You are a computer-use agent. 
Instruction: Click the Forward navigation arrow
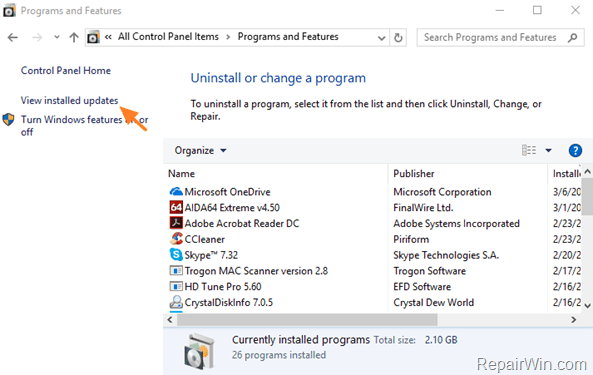tap(37, 37)
